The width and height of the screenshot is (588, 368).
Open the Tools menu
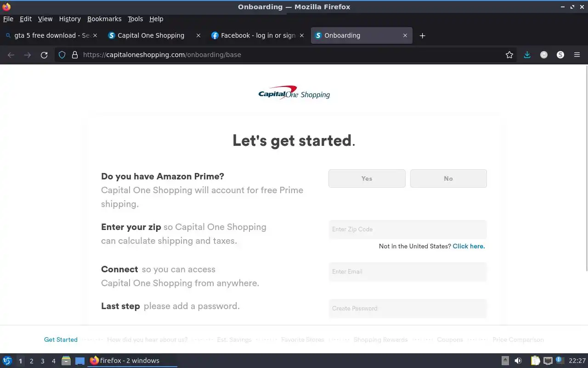pyautogui.click(x=136, y=19)
